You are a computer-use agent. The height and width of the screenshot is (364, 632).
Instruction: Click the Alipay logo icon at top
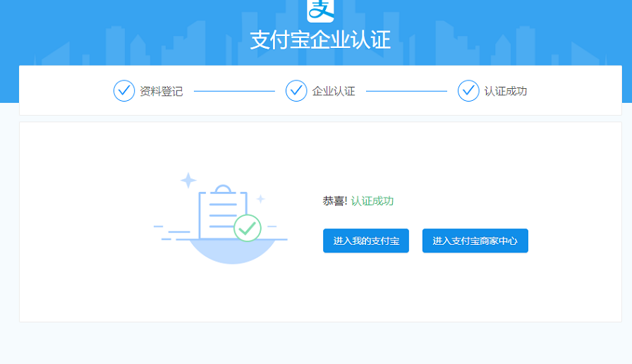tap(320, 11)
